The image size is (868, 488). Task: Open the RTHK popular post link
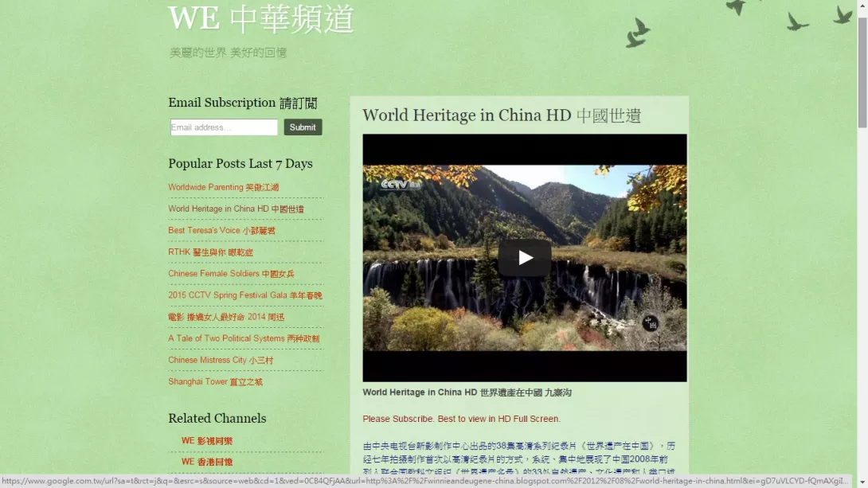[210, 252]
